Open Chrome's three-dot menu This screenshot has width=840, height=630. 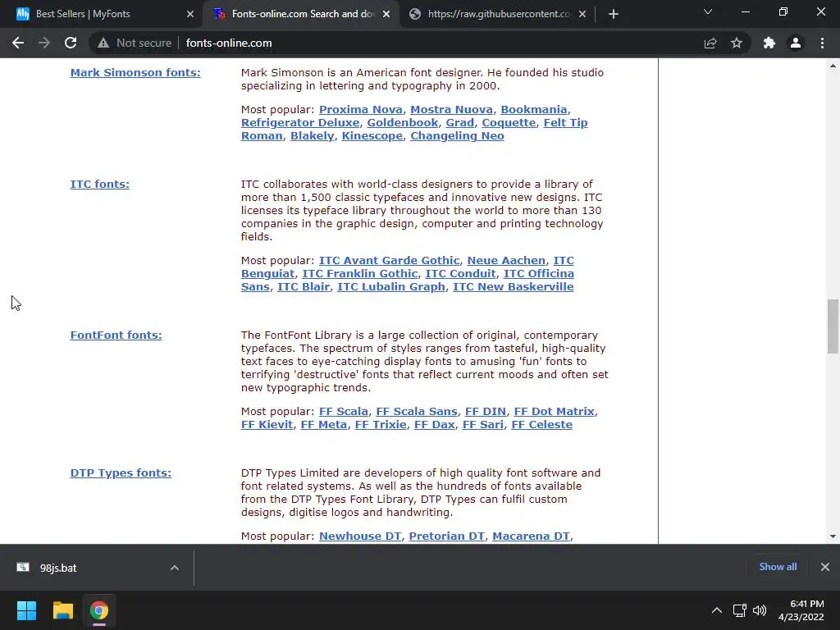tap(822, 43)
